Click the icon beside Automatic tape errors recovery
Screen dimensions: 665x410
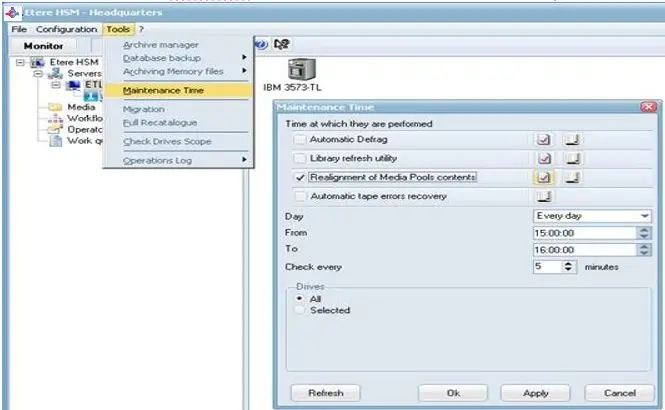tap(545, 196)
